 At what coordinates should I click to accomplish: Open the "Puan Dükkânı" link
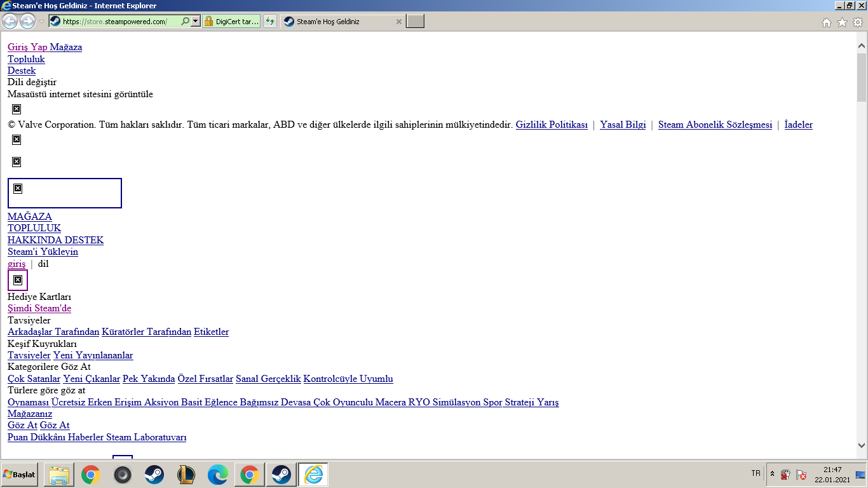pos(37,437)
